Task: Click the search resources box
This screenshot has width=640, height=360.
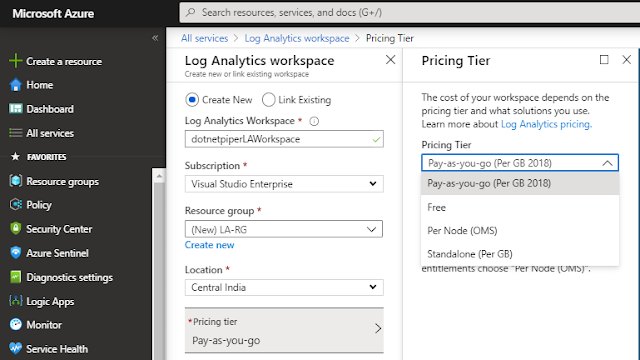Action: 409,12
